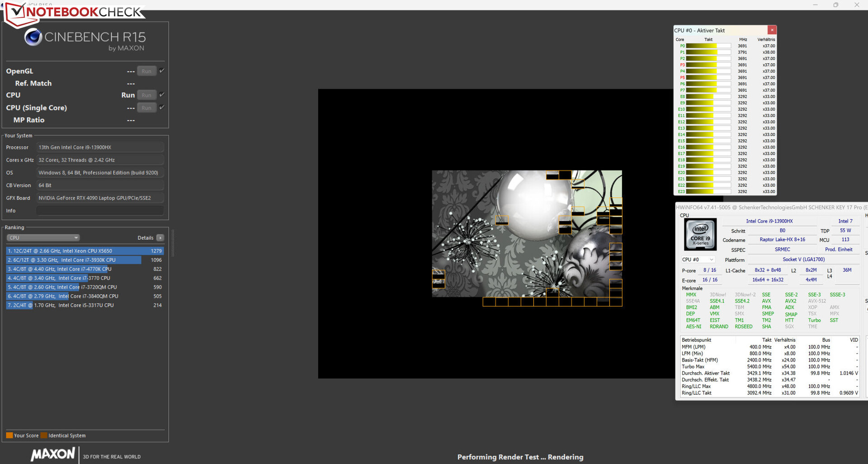Click the Intel Core i9 X-series badge icon
The width and height of the screenshot is (868, 464).
pyautogui.click(x=700, y=235)
